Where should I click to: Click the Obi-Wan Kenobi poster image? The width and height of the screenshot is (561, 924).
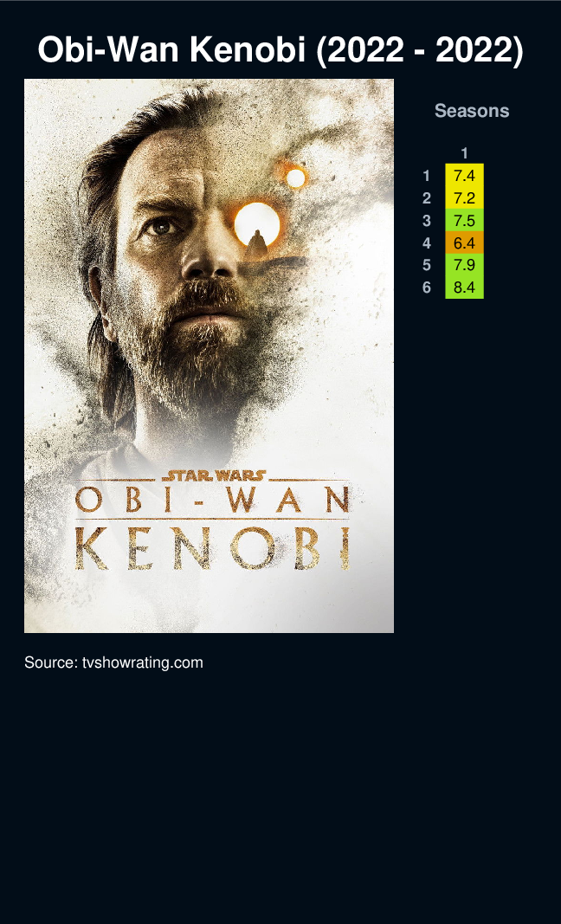click(209, 355)
